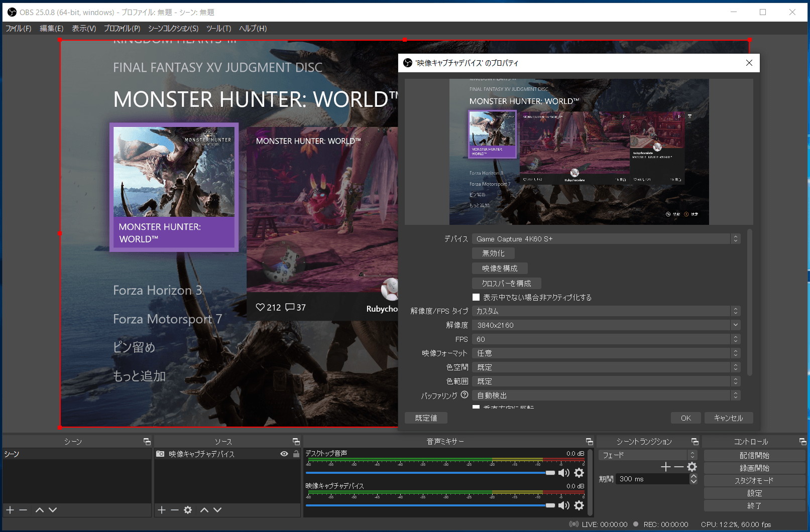Undock the シーン panel
The height and width of the screenshot is (532, 810).
click(x=147, y=442)
